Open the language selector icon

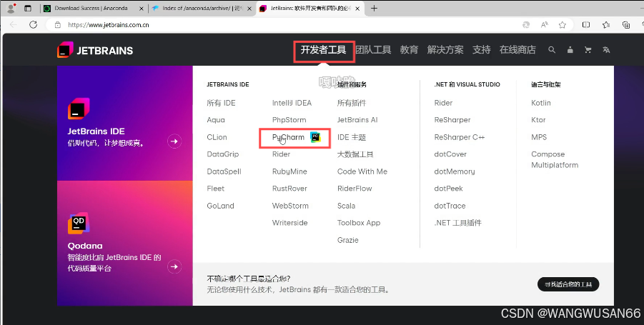(x=606, y=50)
